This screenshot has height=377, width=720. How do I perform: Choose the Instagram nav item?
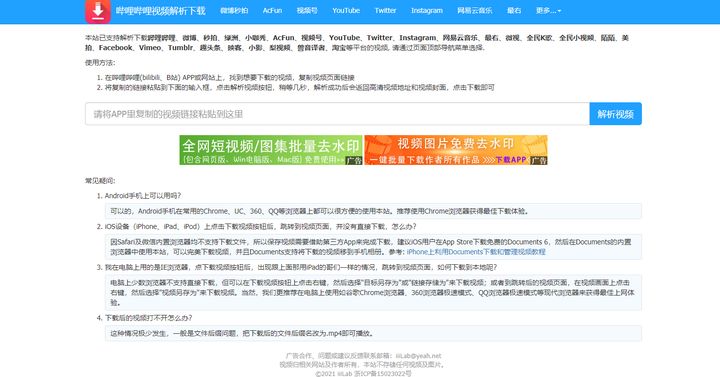tap(427, 11)
